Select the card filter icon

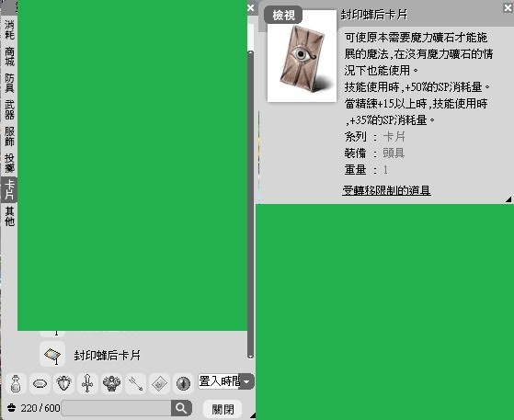[x=159, y=383]
